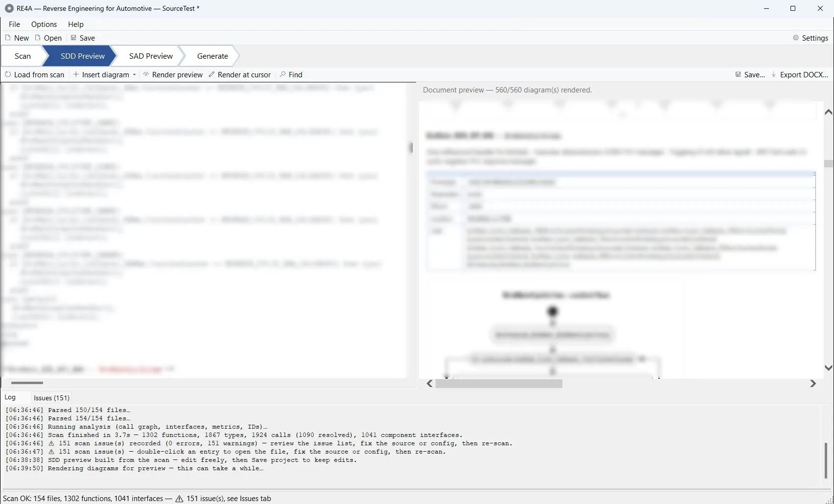Click log line 'Running analysis (call graph...'
834x504 pixels.
137,427
